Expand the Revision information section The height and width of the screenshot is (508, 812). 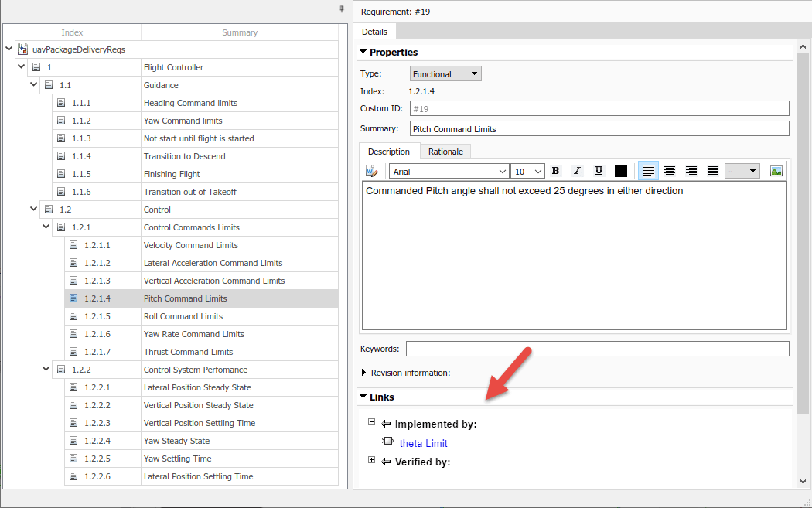tap(365, 373)
